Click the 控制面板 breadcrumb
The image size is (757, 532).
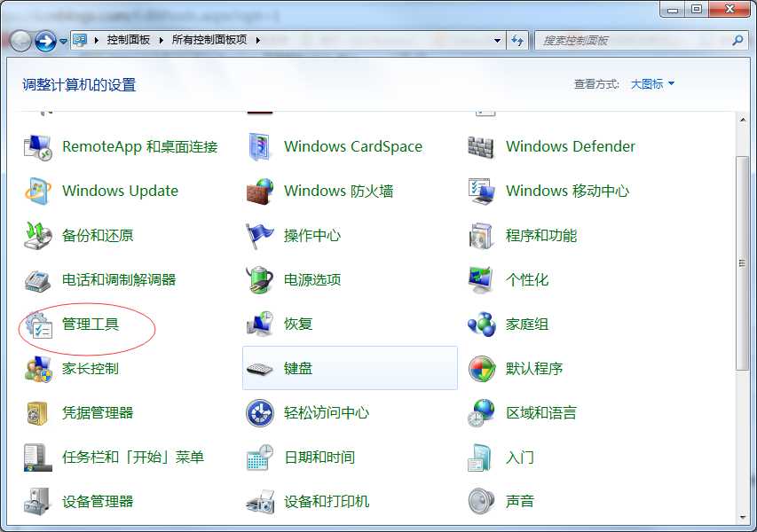pos(129,40)
